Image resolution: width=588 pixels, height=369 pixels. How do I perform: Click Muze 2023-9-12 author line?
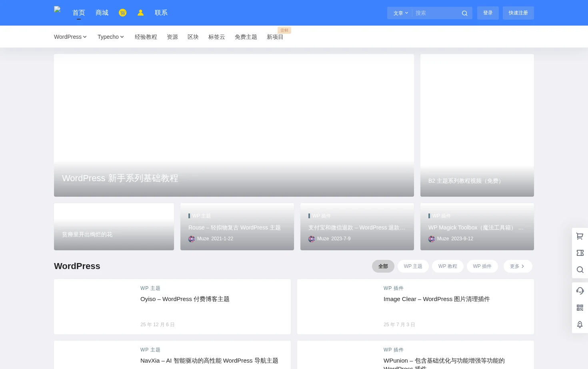tap(451, 239)
